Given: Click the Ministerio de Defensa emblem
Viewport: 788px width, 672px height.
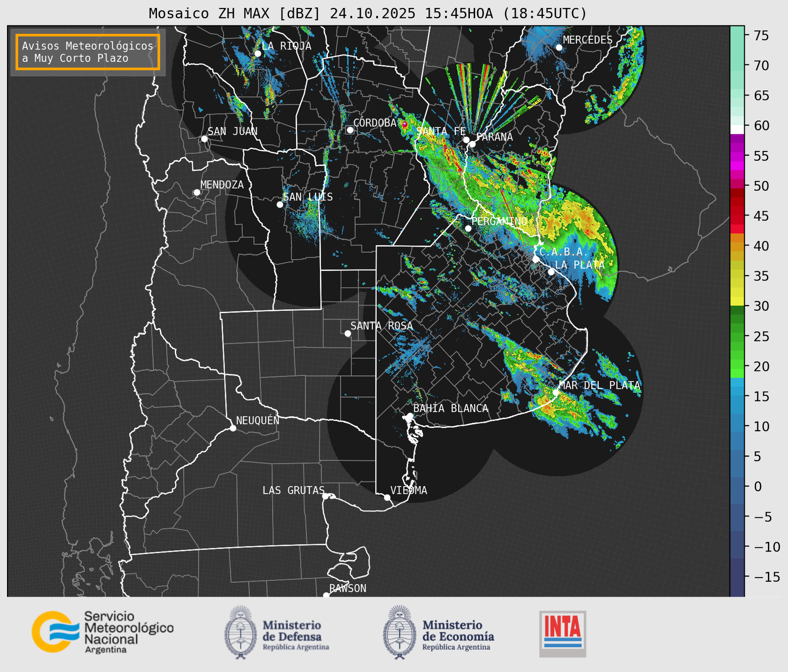Looking at the screenshot, I should pyautogui.click(x=240, y=632).
